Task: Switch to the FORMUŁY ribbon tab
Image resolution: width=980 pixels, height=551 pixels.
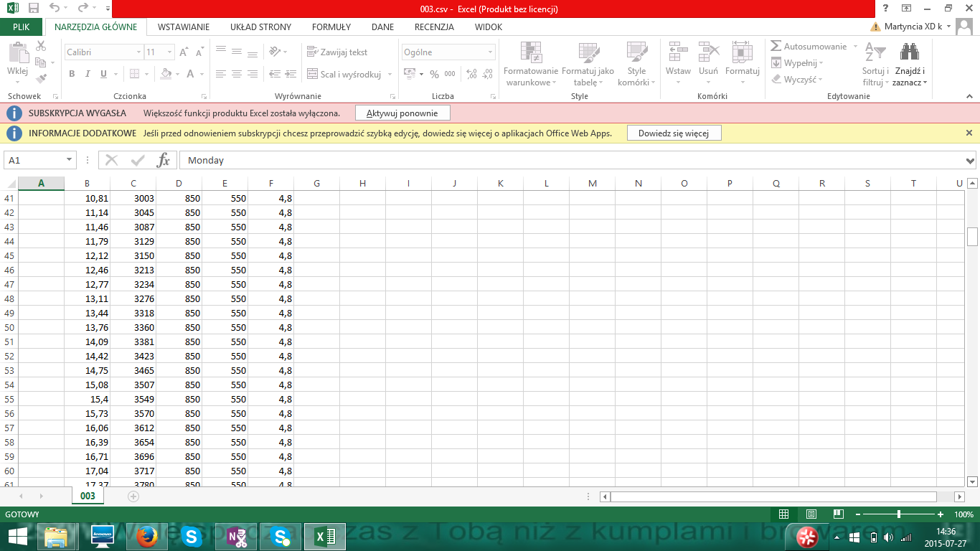Action: [331, 27]
